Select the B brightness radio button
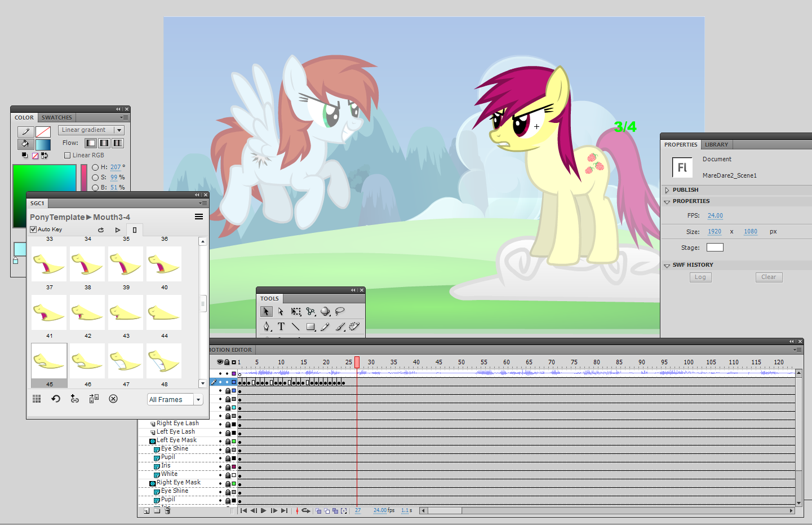 coord(95,188)
